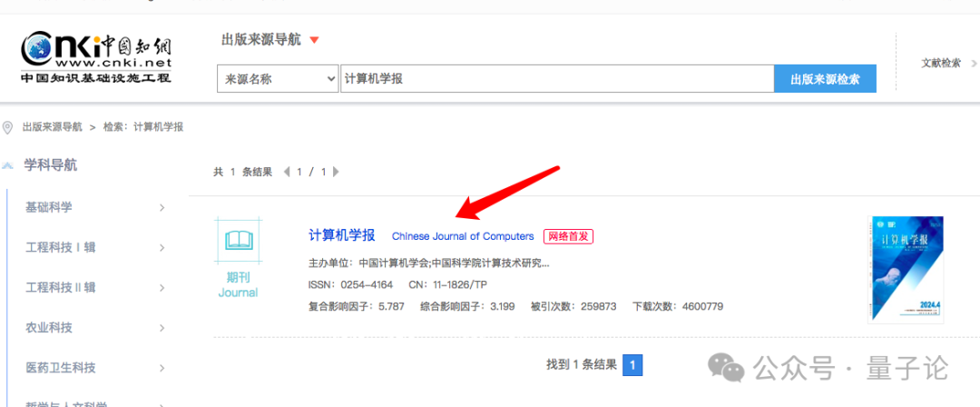Expand the 医药卫生科技 category

(x=162, y=368)
